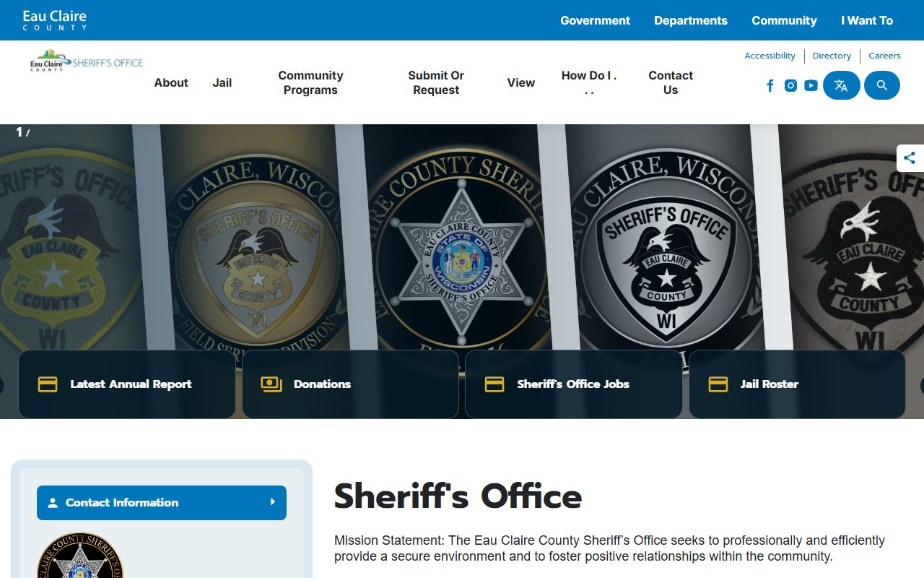This screenshot has height=578, width=924.
Task: Open the Contact Us menu item
Action: (671, 82)
